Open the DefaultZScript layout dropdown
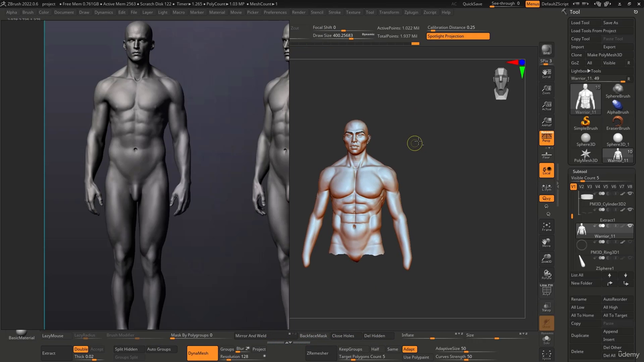Screen dimensions: 644x362 click(x=555, y=4)
